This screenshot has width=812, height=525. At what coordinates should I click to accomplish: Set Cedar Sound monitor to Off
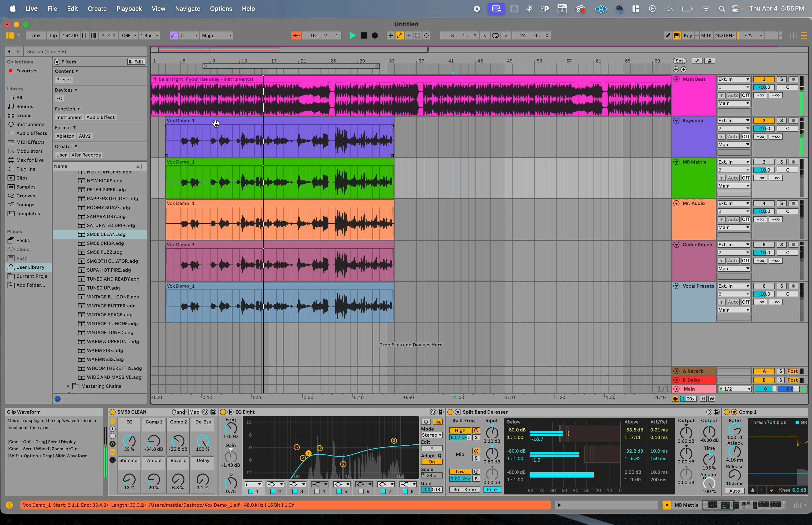[x=746, y=261]
